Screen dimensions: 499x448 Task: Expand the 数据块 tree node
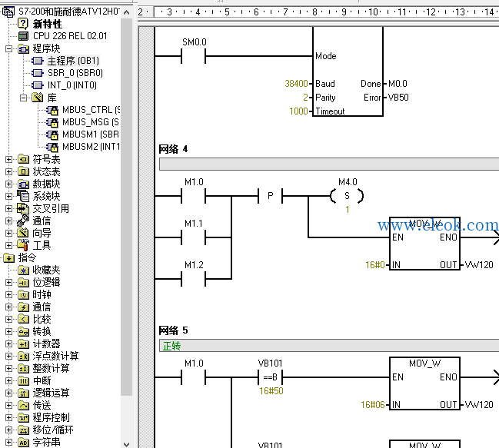[9, 184]
